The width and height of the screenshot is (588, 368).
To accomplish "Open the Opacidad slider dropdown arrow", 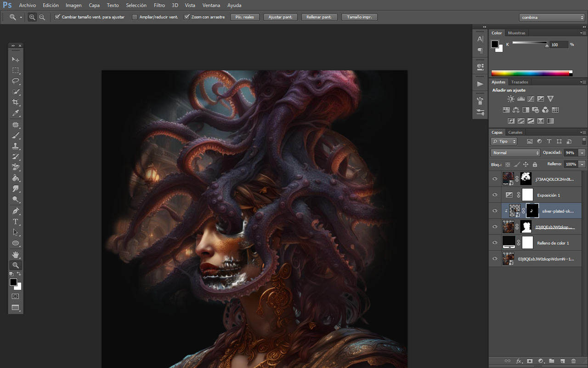I will tap(582, 153).
